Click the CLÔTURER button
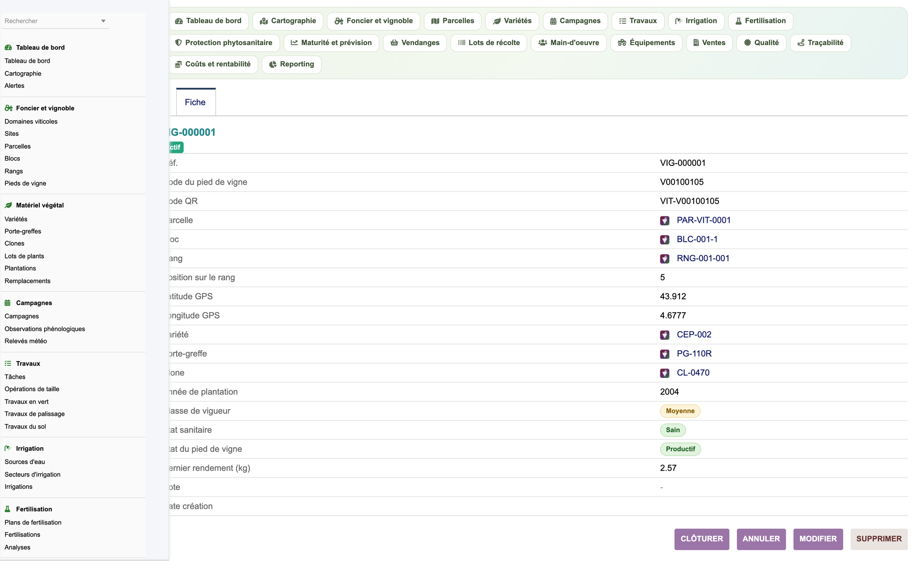924x572 pixels. tap(701, 539)
